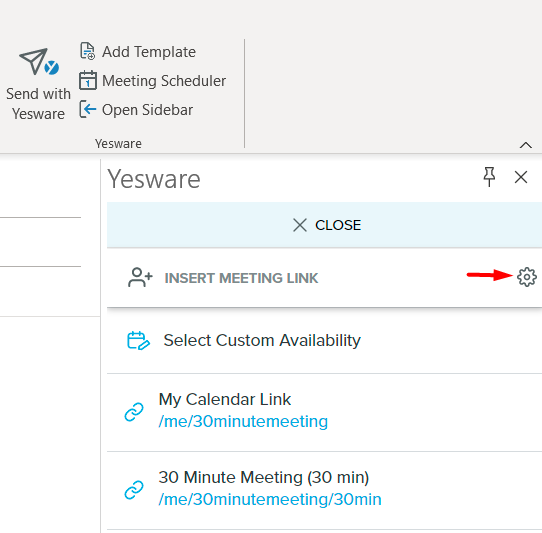Screen dimensions: 542x533
Task: Click the add-person Insert Meeting Link icon
Action: point(140,278)
